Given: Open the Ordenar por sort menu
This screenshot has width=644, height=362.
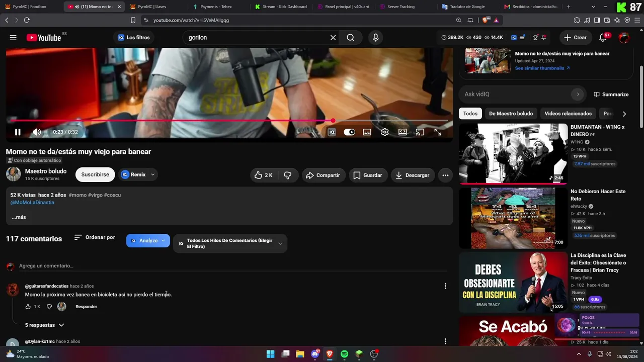Looking at the screenshot, I should [95, 237].
